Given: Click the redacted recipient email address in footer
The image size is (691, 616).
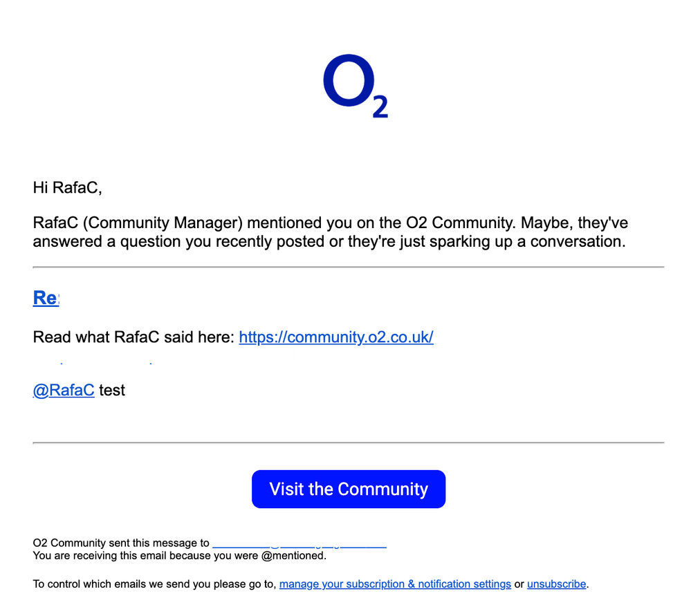Looking at the screenshot, I should [x=304, y=543].
